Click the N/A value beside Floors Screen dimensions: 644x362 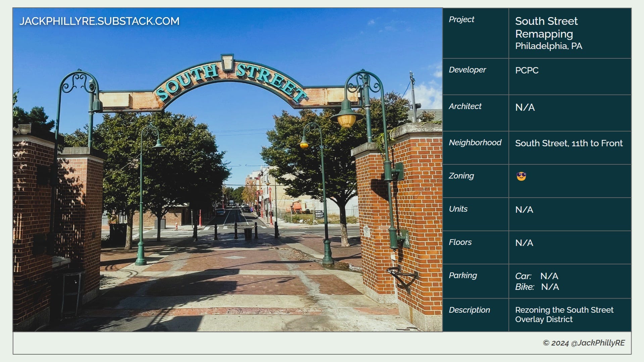click(524, 243)
